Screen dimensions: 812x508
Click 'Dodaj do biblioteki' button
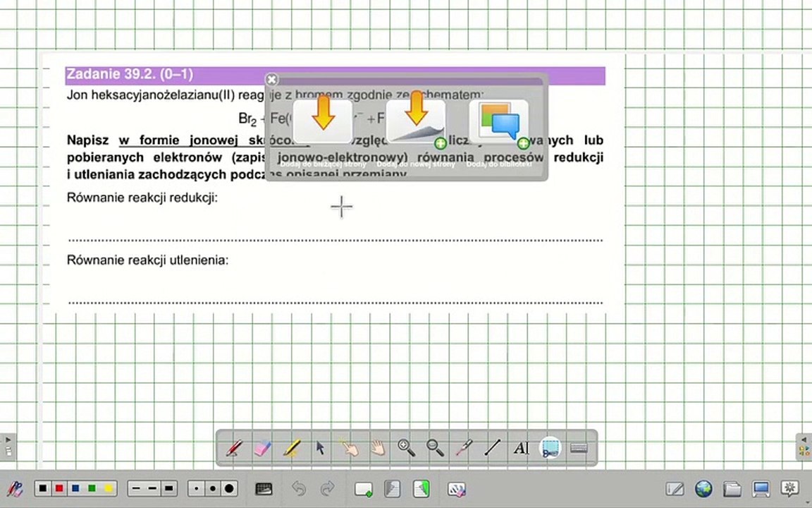point(499,122)
